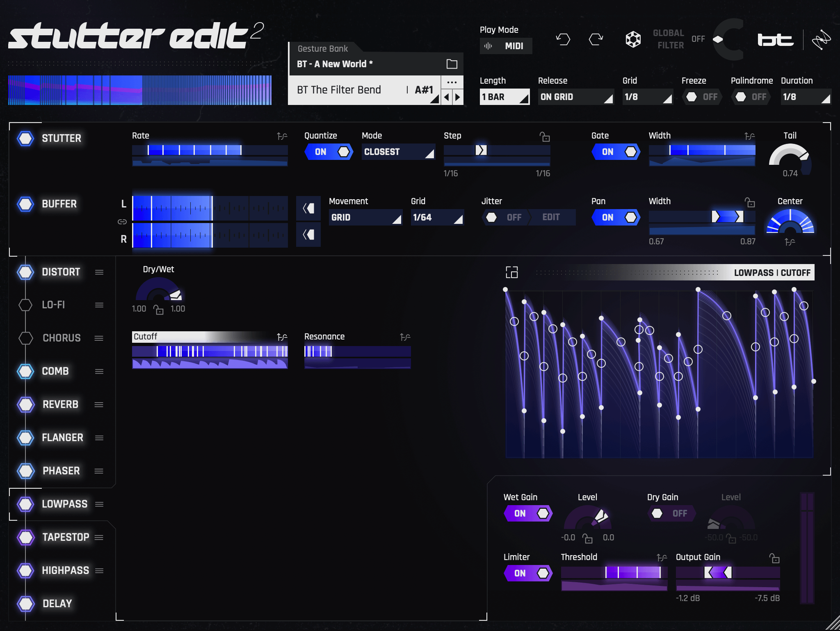Go to the next gesture
840x631 pixels.
pos(458,97)
